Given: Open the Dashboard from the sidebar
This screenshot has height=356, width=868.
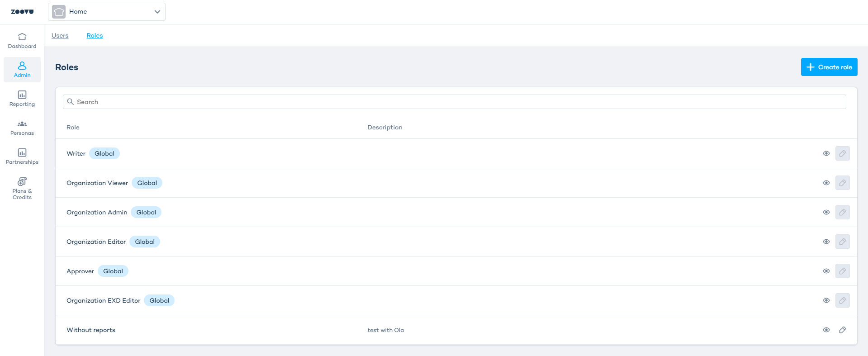Looking at the screenshot, I should 22,41.
